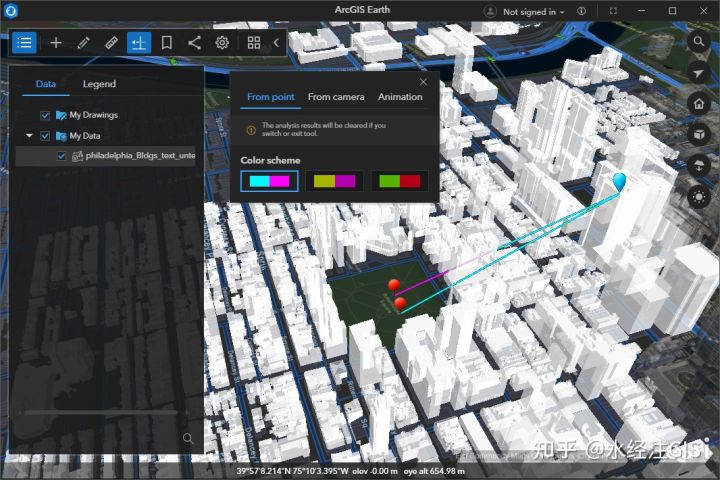Choose the yellow-purple color scheme

(x=334, y=181)
